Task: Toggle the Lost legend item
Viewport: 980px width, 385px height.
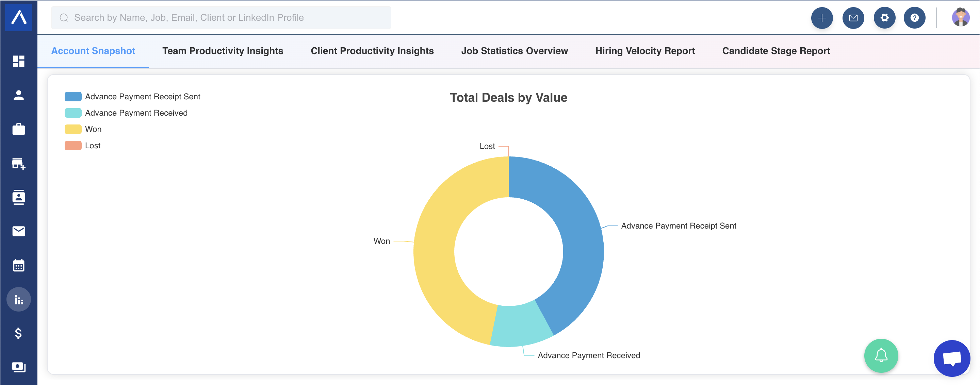Action: coord(83,146)
